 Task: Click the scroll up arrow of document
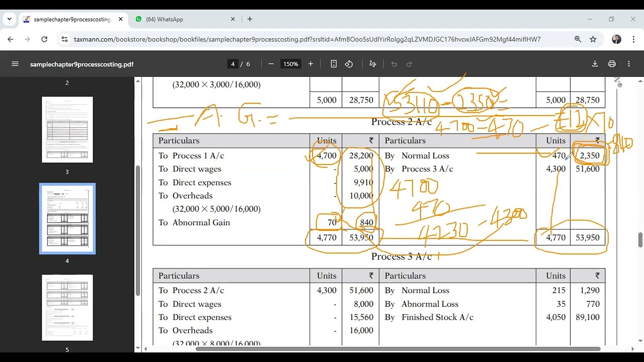pyautogui.click(x=640, y=80)
